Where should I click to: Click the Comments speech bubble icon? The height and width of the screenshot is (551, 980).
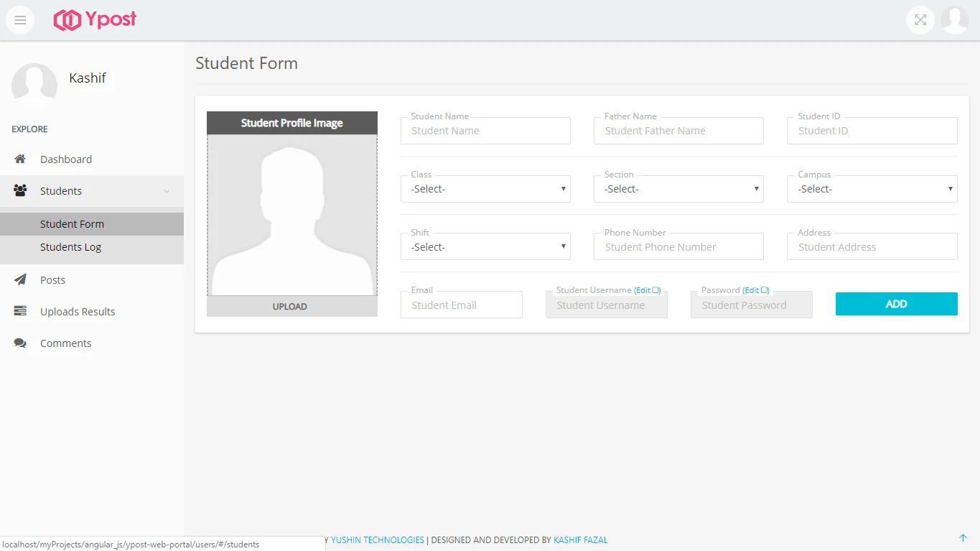20,343
